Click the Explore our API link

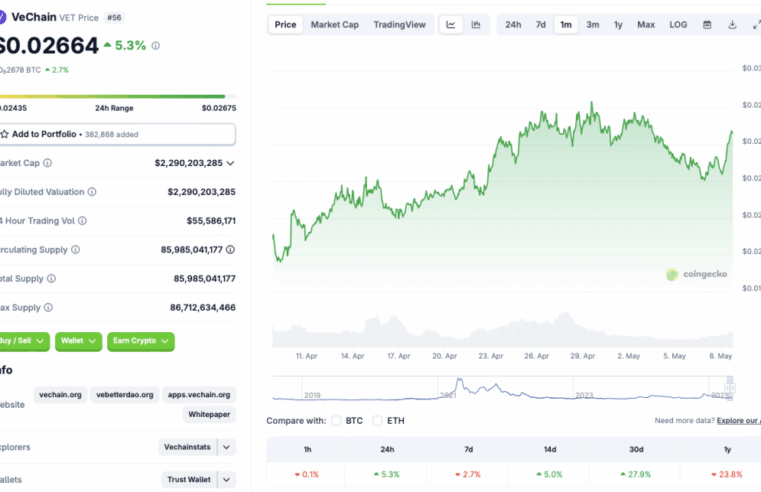coord(739,421)
